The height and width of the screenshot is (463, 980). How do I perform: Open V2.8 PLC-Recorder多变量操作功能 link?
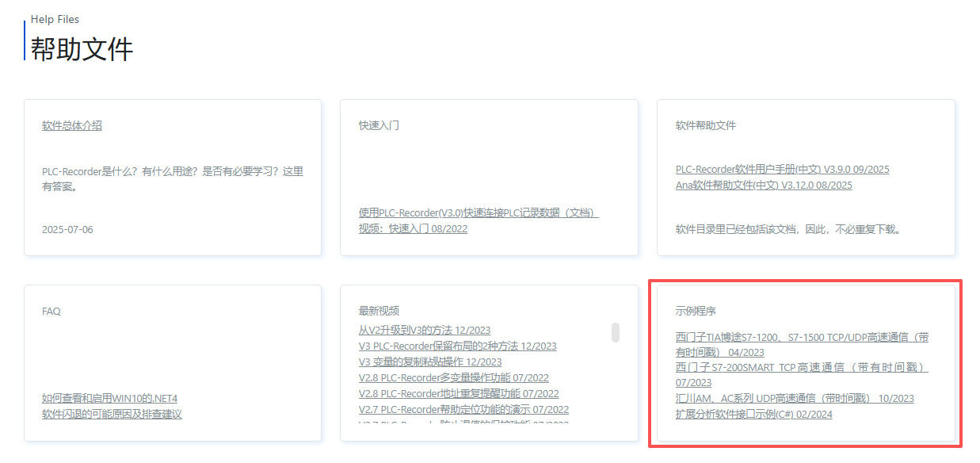454,377
